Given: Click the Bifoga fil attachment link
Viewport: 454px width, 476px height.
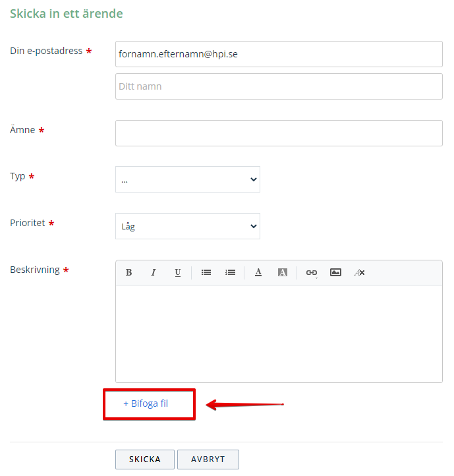Looking at the screenshot, I should point(146,403).
